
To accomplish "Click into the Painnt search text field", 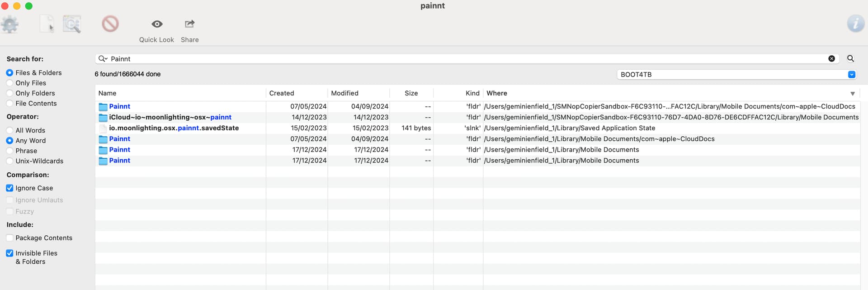I will pos(452,59).
